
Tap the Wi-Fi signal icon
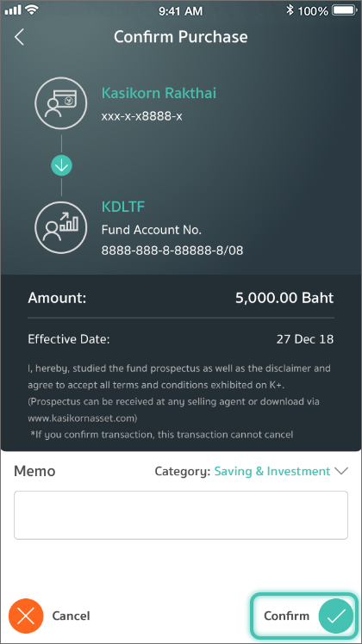click(x=31, y=9)
